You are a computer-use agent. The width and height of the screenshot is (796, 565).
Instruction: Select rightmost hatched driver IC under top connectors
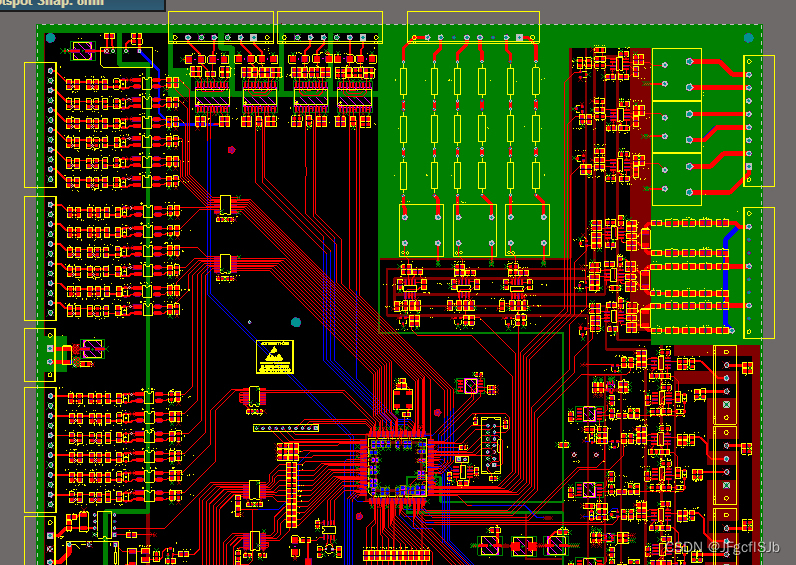pos(354,97)
